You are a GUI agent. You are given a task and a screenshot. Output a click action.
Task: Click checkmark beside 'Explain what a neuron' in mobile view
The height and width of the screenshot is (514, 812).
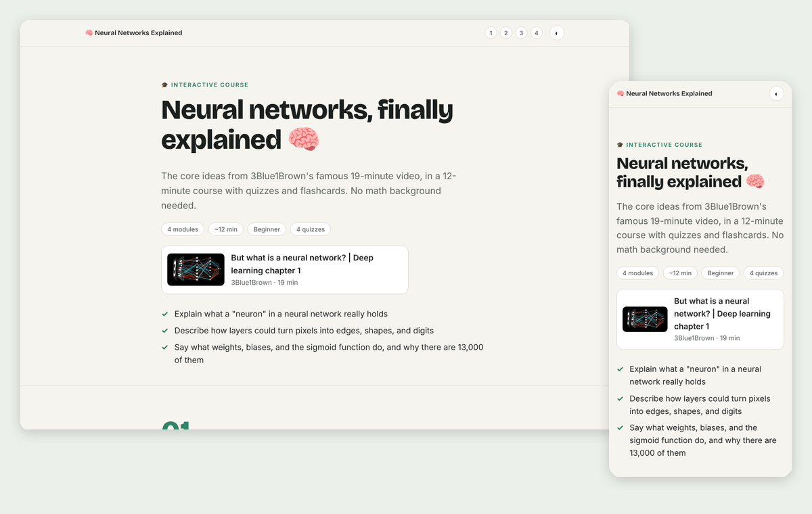[620, 369]
